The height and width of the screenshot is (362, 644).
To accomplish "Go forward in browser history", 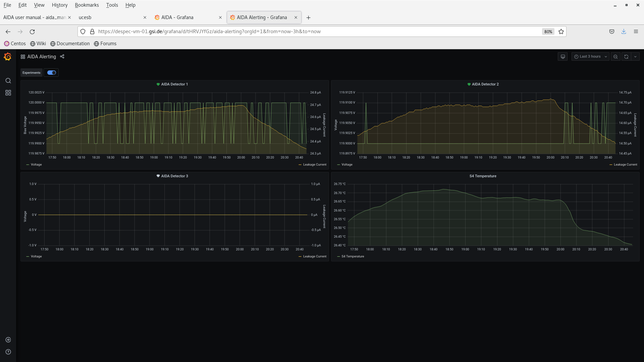I will pyautogui.click(x=20, y=32).
